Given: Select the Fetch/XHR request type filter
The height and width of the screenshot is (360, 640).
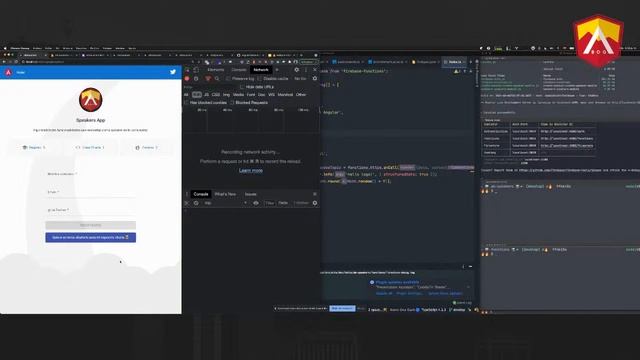Looking at the screenshot, I should pos(197,95).
